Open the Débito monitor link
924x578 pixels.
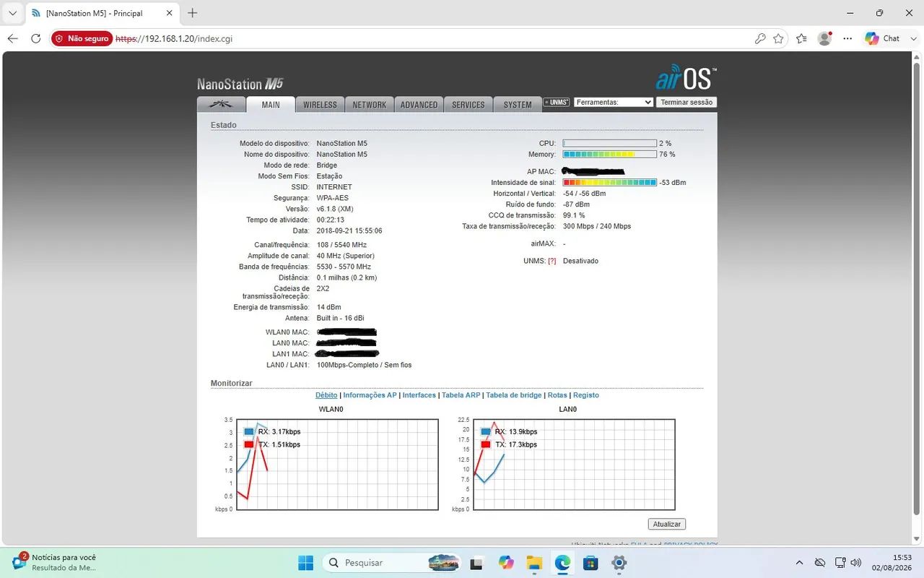click(x=326, y=395)
